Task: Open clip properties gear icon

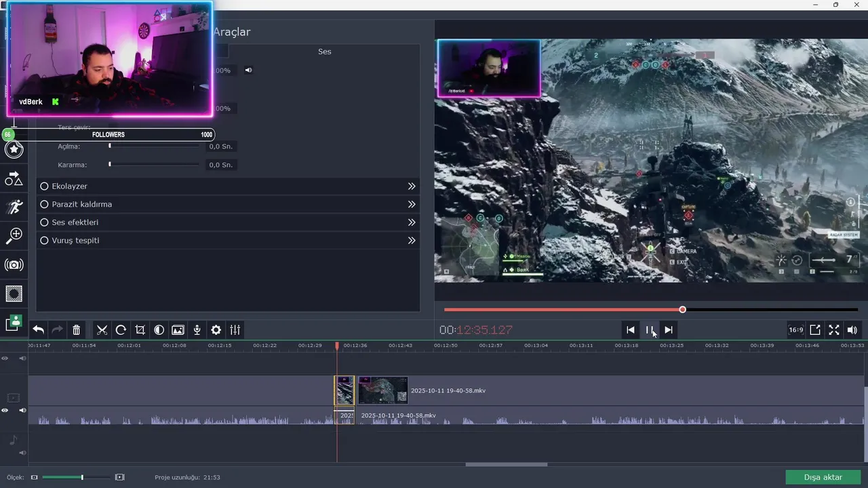Action: [x=216, y=329]
